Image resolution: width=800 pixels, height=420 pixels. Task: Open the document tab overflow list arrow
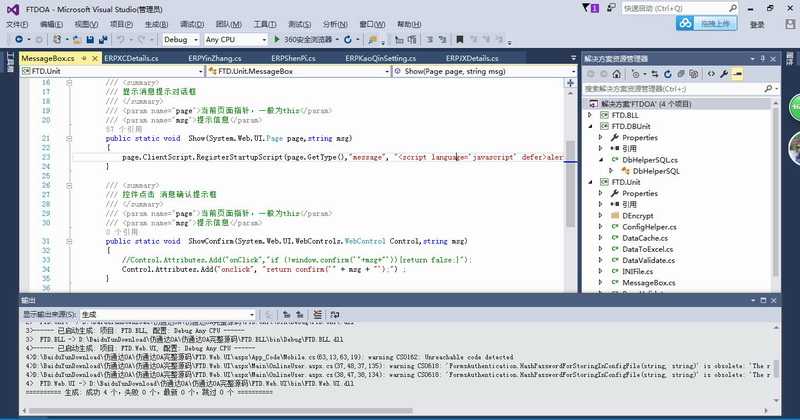pos(573,58)
